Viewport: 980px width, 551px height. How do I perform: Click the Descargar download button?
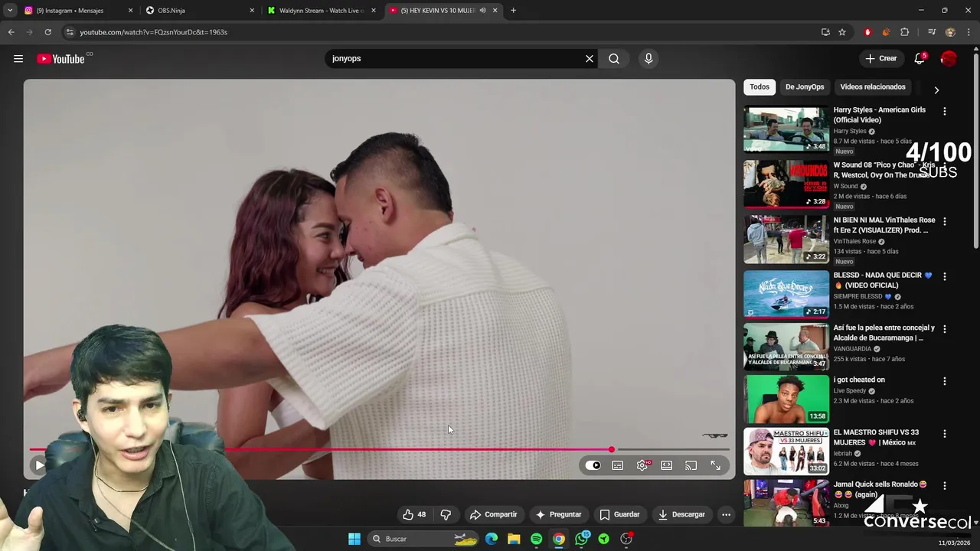coord(681,514)
